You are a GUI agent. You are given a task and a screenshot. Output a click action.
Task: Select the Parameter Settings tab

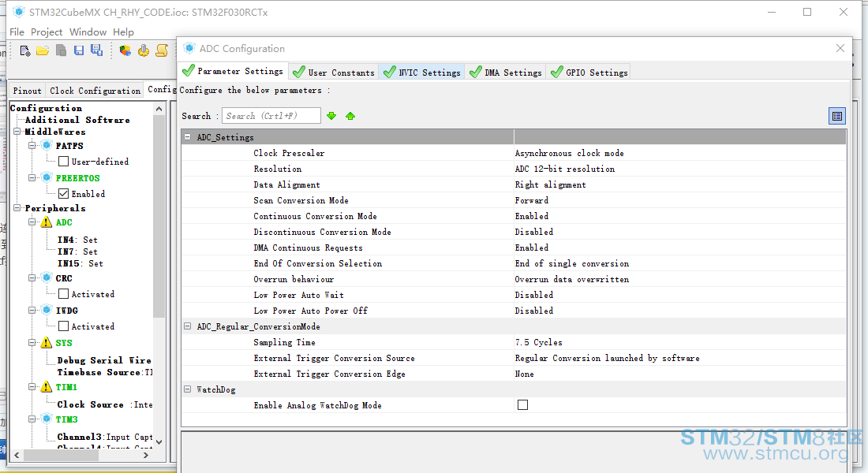(x=233, y=71)
